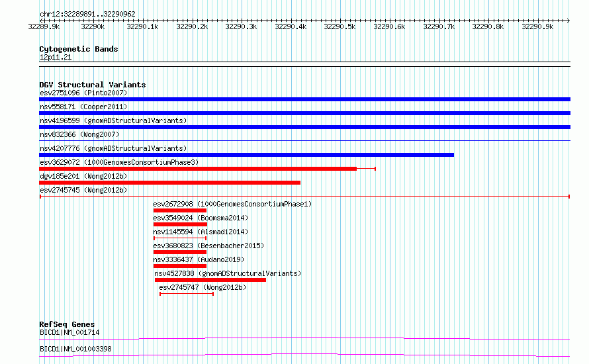Click nsv4196599 (gnomADStructuralVariants) label
Viewport: 589px width, 364px height.
coord(113,120)
